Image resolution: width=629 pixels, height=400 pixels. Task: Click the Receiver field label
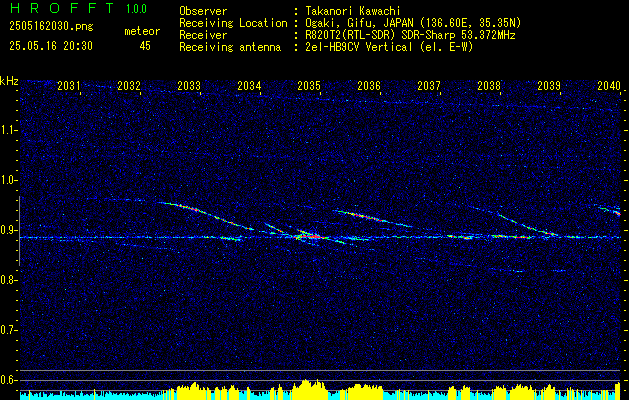coord(203,35)
